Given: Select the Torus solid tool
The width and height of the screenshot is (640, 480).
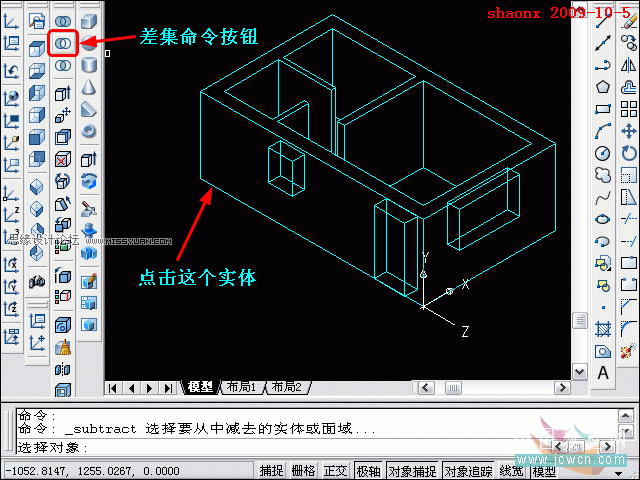Looking at the screenshot, I should pos(89,131).
